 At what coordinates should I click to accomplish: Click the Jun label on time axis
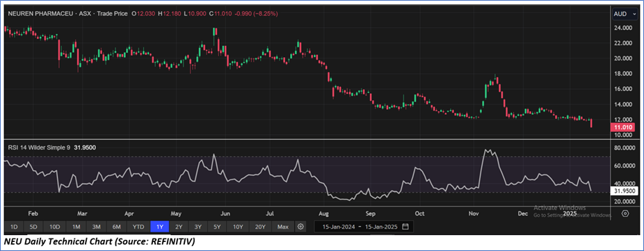point(225,213)
